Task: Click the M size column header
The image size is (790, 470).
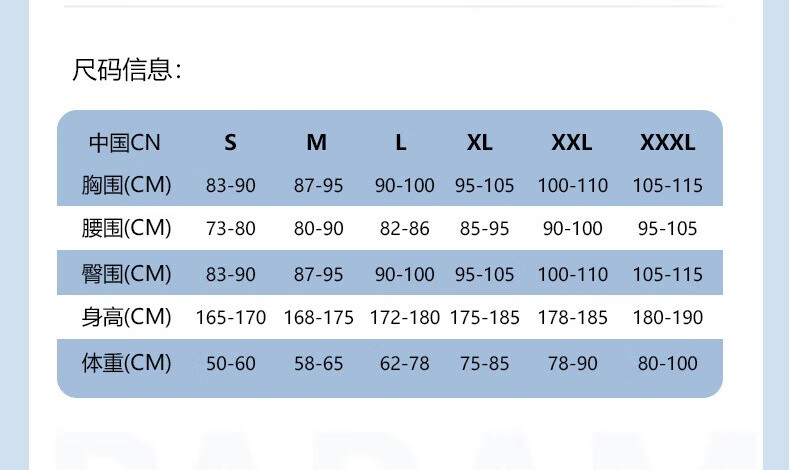Action: tap(317, 142)
